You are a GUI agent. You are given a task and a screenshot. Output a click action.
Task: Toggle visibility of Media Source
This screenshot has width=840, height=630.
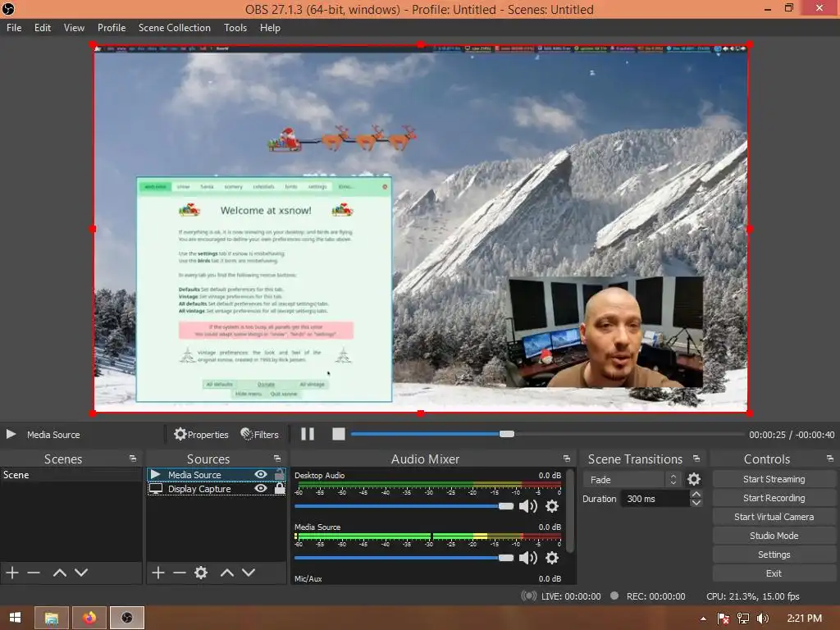[x=261, y=475]
